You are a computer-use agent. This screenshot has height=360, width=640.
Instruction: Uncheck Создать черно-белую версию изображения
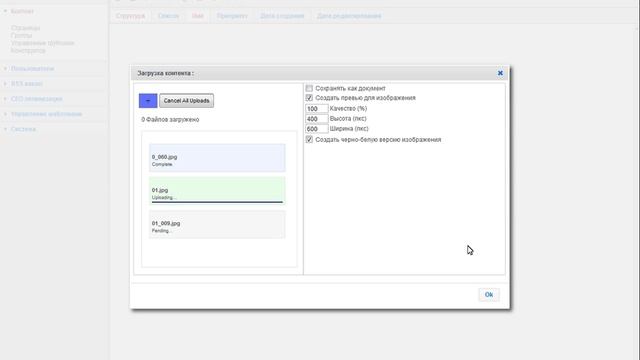pos(309,140)
